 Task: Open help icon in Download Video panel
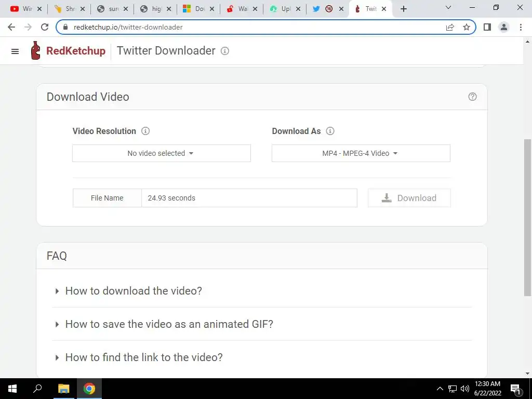pyautogui.click(x=472, y=97)
